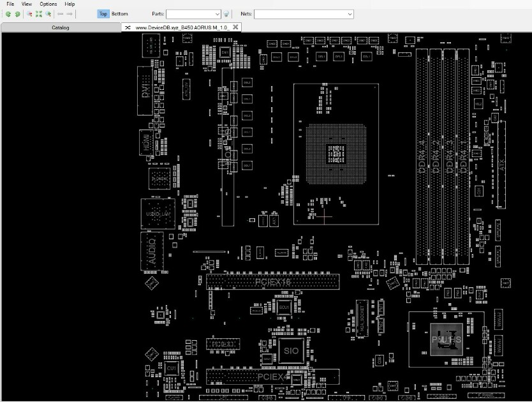Select the F_PANEL header
532x402 pixels.
click(486, 395)
